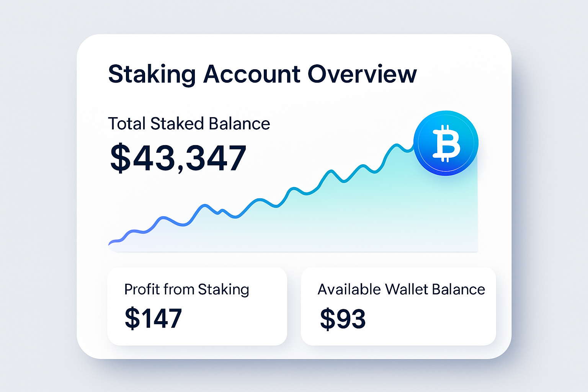Click the chart baseline axis line
This screenshot has height=392, width=588.
point(293,252)
